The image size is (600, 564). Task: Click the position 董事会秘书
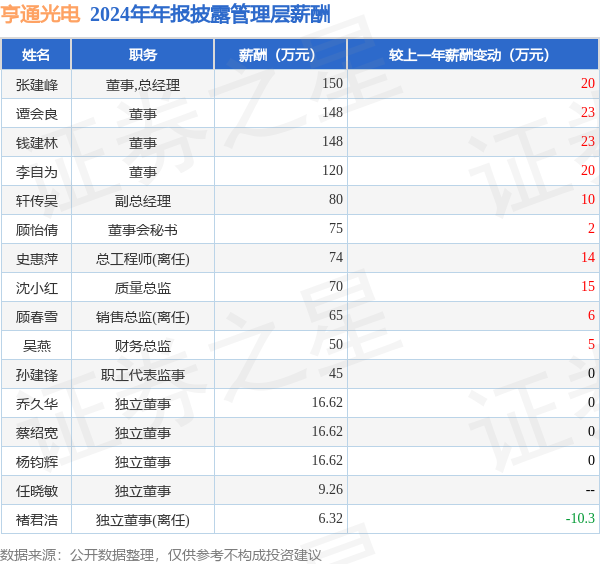[143, 230]
